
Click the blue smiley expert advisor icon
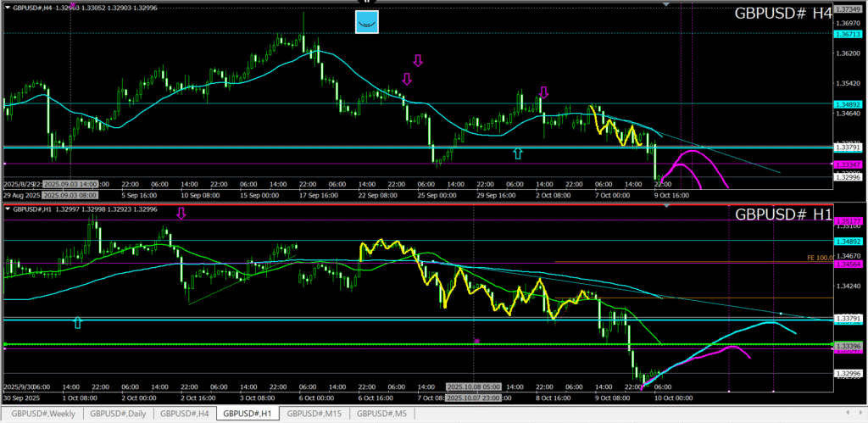point(366,22)
